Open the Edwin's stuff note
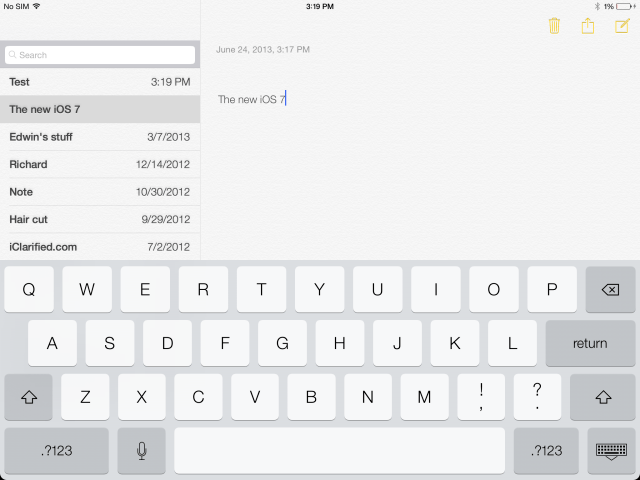Image resolution: width=640 pixels, height=480 pixels. (100, 137)
